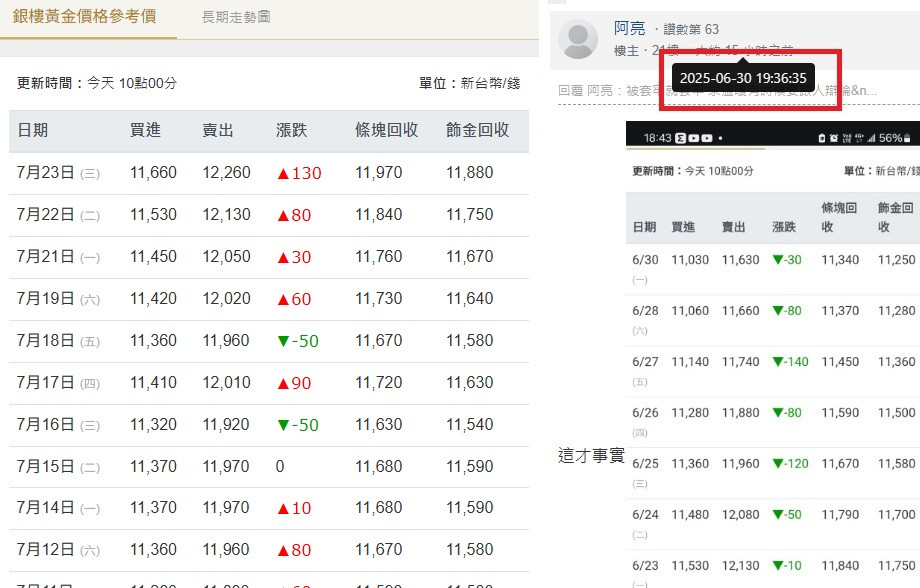Click the green ▼-50 change on 7月18日
The image size is (920, 588).
pos(297,342)
